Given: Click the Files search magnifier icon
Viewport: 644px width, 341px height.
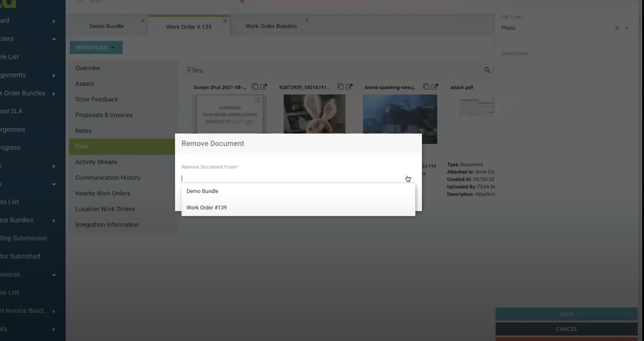Looking at the screenshot, I should click(487, 70).
